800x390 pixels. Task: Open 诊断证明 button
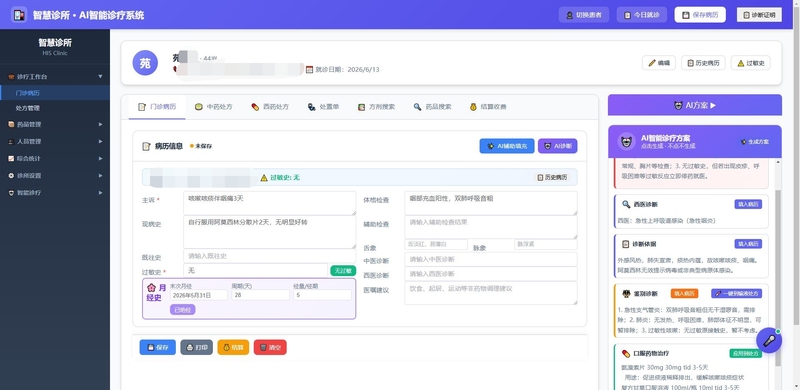[x=759, y=15]
